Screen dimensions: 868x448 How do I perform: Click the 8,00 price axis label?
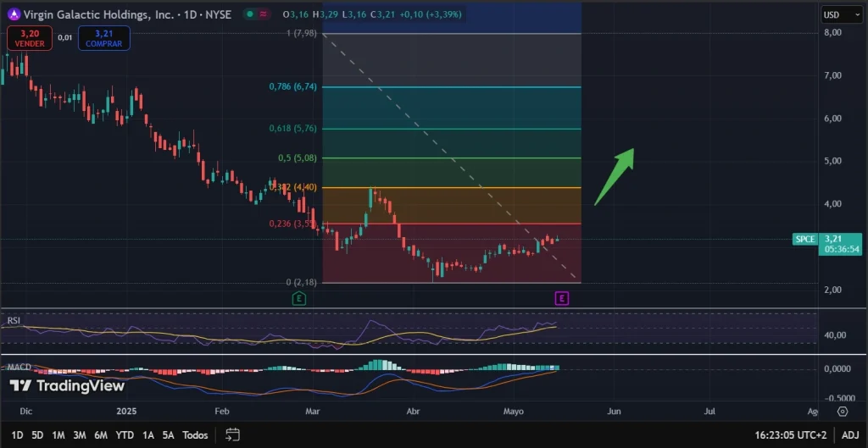(x=833, y=33)
